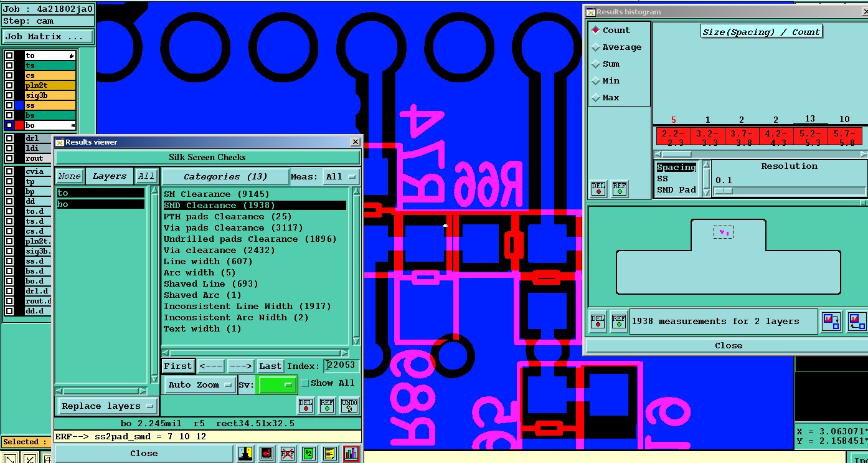The image size is (868, 463).
Task: Click the yellow notes icon in Results viewer
Action: [330, 454]
